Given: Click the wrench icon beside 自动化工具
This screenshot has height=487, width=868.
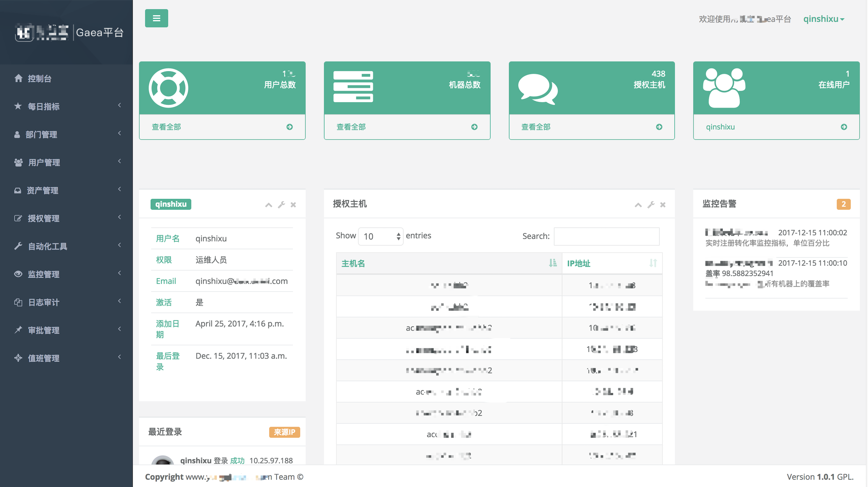Looking at the screenshot, I should tap(18, 246).
